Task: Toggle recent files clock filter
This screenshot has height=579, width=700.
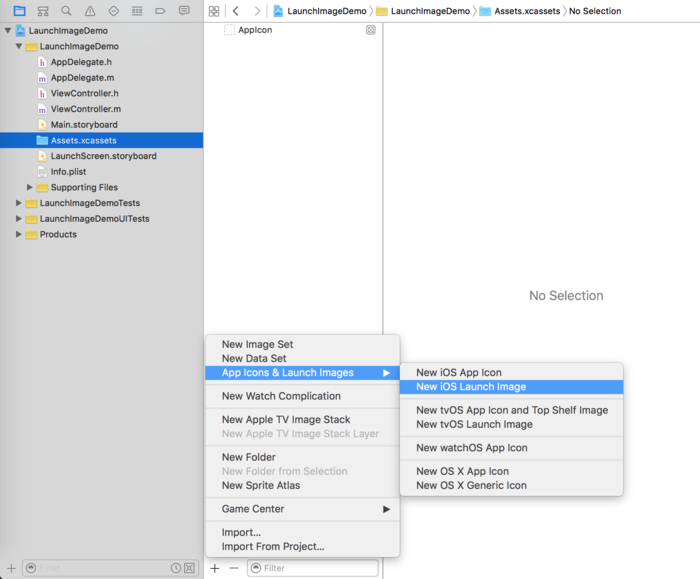Action: [176, 568]
